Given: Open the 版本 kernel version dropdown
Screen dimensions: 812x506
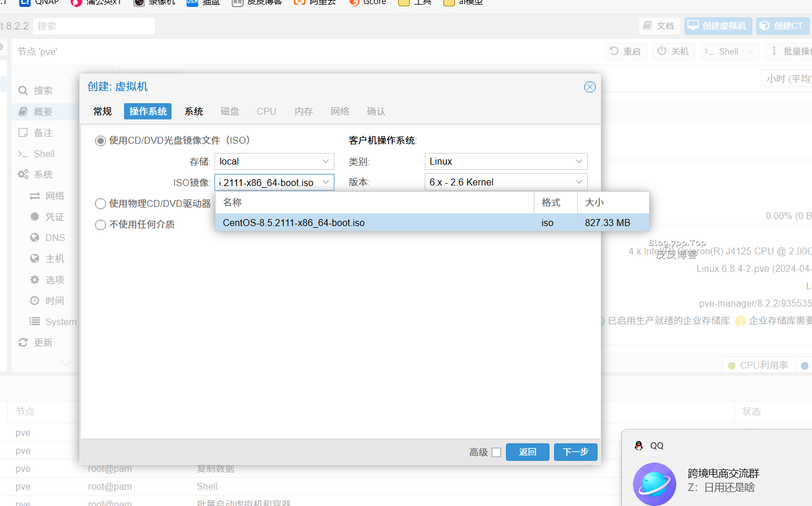Looking at the screenshot, I should click(505, 182).
